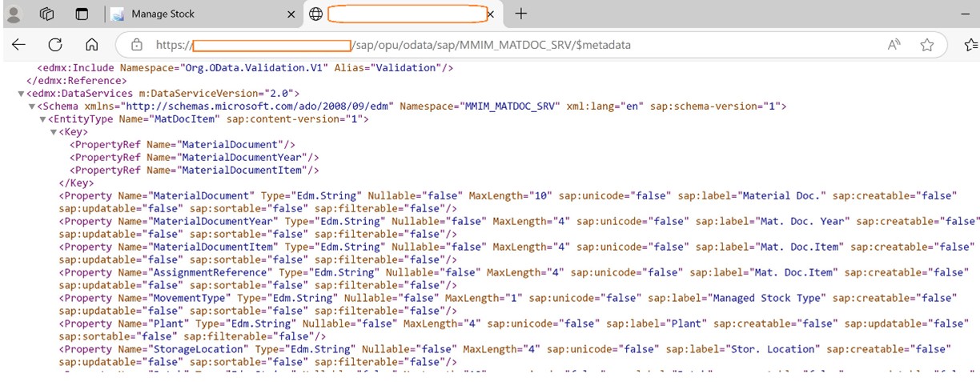The height and width of the screenshot is (382, 980).
Task: Close the Manage Stock tab
Action: pyautogui.click(x=291, y=14)
